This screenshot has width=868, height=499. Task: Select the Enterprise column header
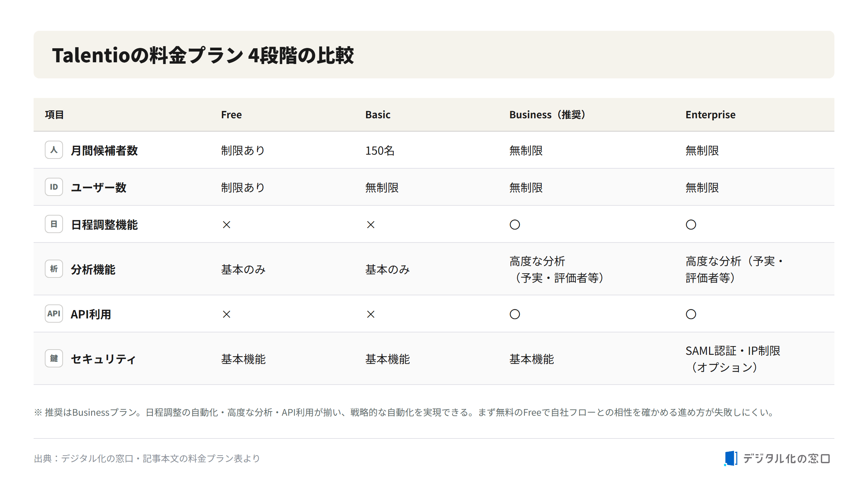(710, 115)
